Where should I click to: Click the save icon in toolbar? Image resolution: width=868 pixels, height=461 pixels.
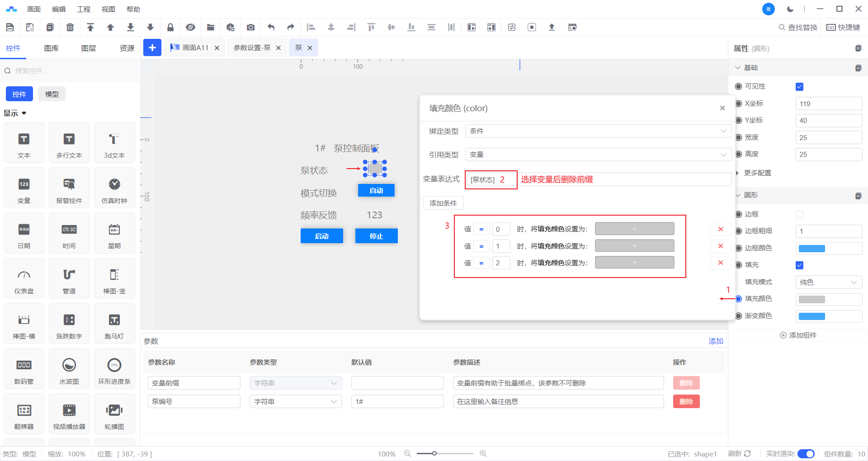(10, 27)
